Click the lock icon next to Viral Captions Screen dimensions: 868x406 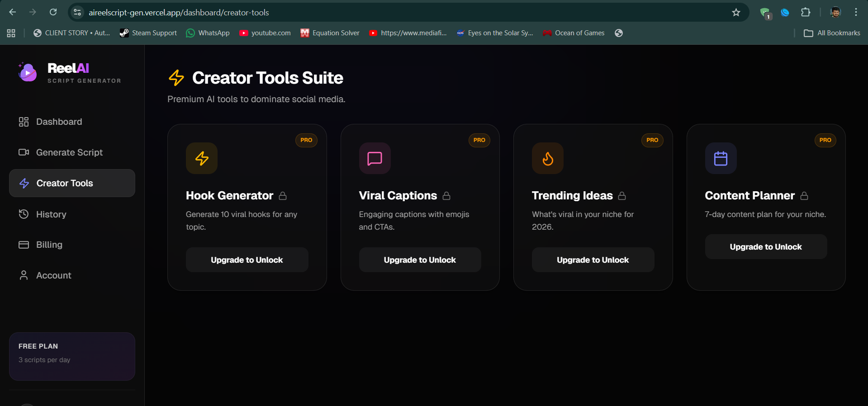446,196
